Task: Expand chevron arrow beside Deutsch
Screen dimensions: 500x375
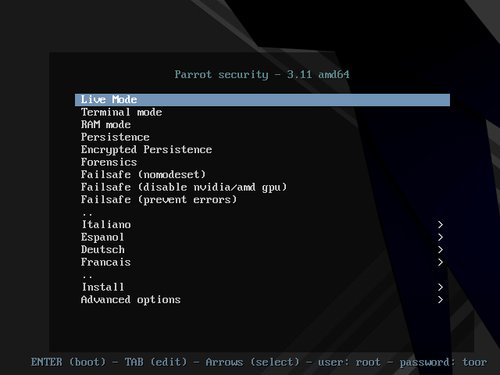Action: coord(440,250)
